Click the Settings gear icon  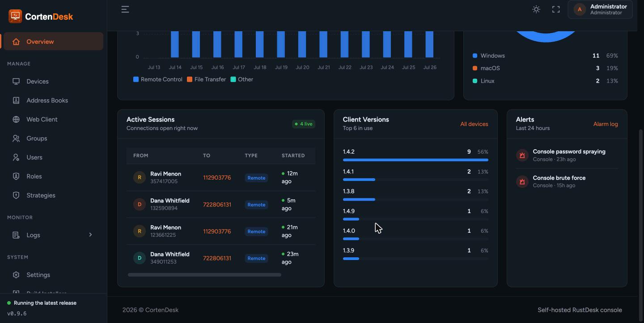[16, 275]
